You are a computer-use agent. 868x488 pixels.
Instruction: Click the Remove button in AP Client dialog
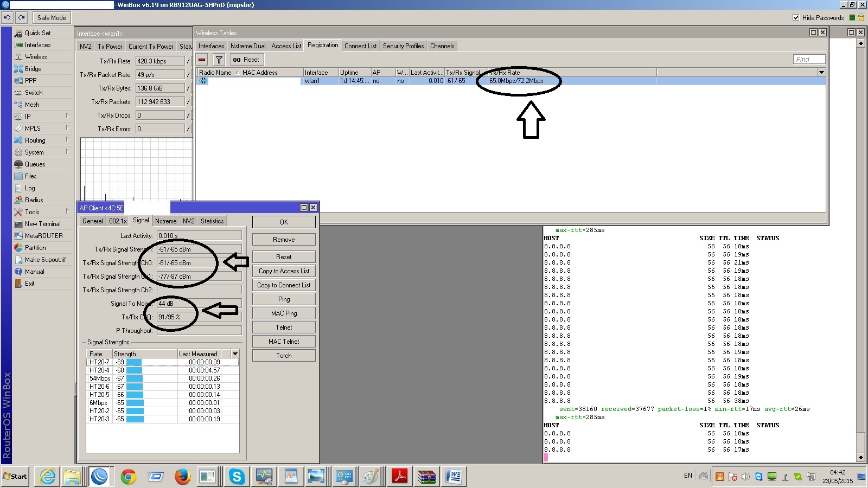point(284,240)
